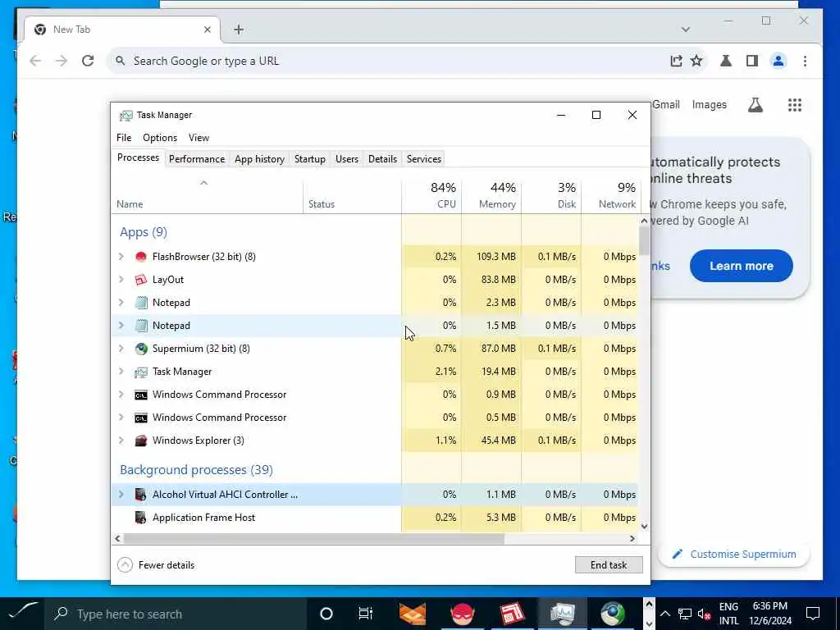Sort processes by Name column header
This screenshot has width=840, height=630.
207,195
